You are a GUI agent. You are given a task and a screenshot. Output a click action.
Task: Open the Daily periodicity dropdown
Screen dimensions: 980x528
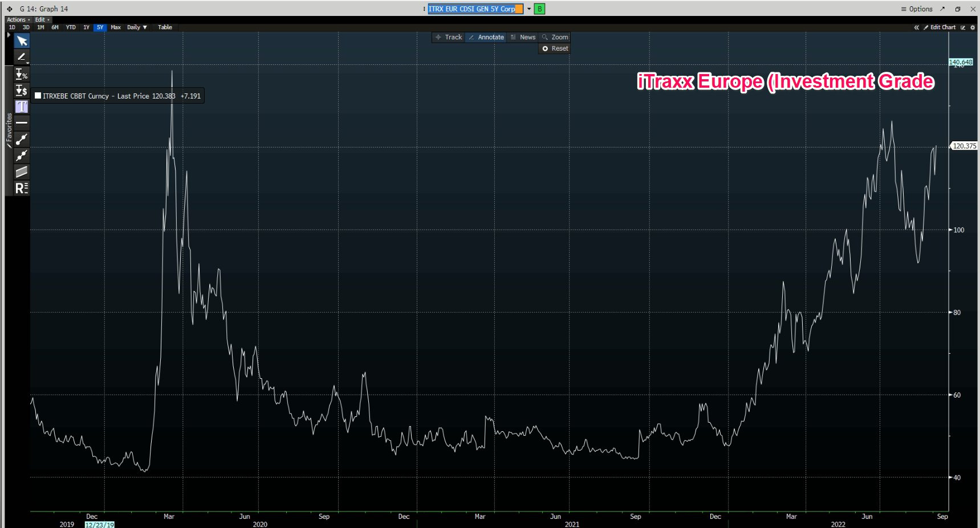click(137, 27)
